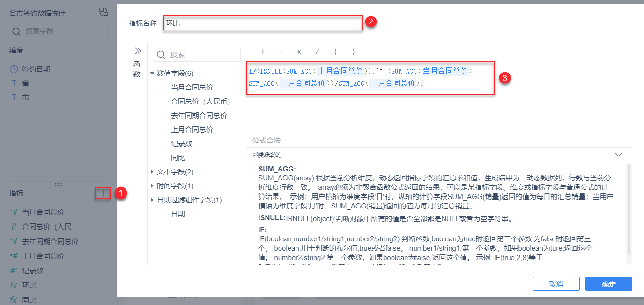This screenshot has height=305, width=644.
Task: Click the field tree 搜索 input
Action: pyautogui.click(x=197, y=55)
